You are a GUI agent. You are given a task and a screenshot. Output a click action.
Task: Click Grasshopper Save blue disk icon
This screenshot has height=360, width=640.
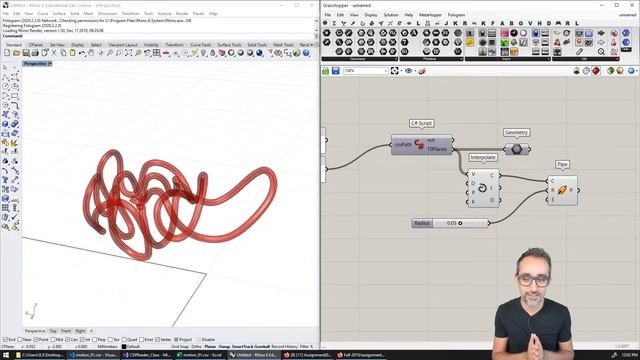[336, 71]
